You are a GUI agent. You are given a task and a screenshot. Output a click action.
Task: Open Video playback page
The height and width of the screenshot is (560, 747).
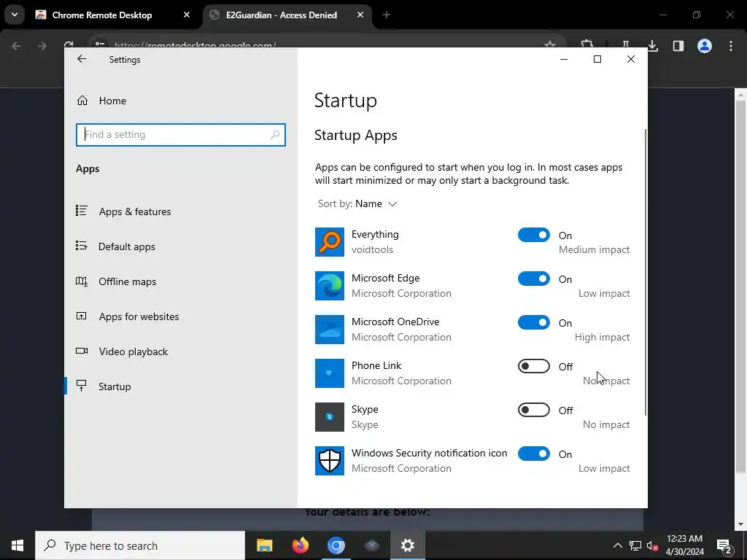(133, 351)
